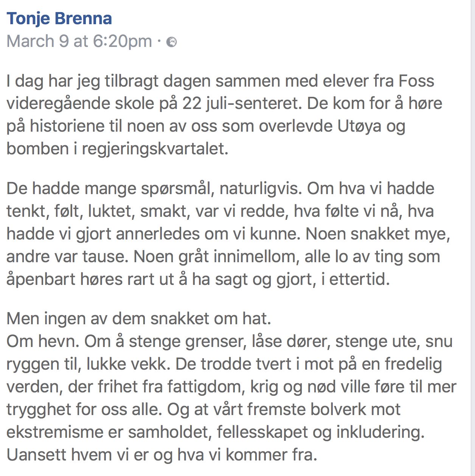Click the word "fredelig" in third paragraph
Screen dimensions: 475x476
coord(413,364)
